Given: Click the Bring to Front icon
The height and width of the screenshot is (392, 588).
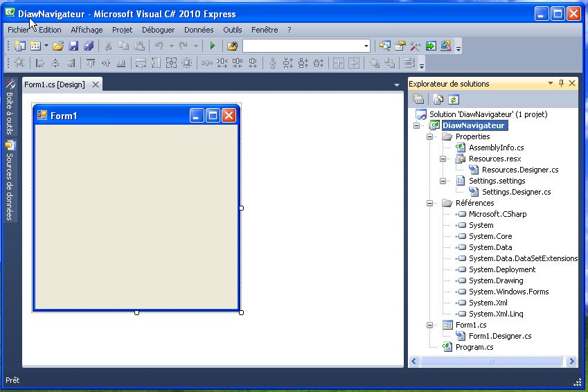Looking at the screenshot, I should pyautogui.click(x=374, y=64).
